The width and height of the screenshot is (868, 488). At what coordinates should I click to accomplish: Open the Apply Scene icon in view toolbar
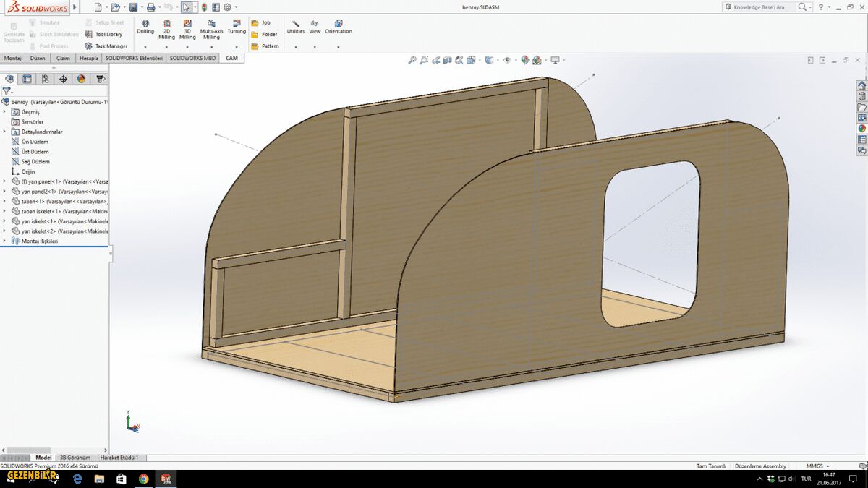pos(537,60)
